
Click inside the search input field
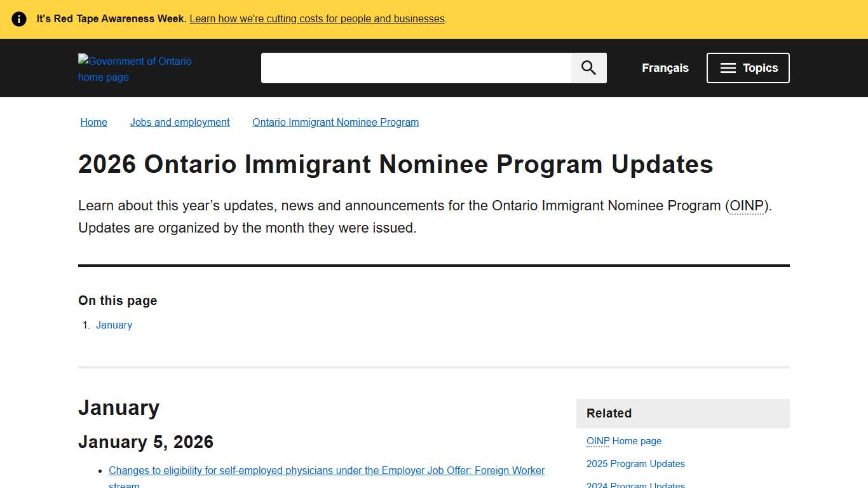coord(416,67)
